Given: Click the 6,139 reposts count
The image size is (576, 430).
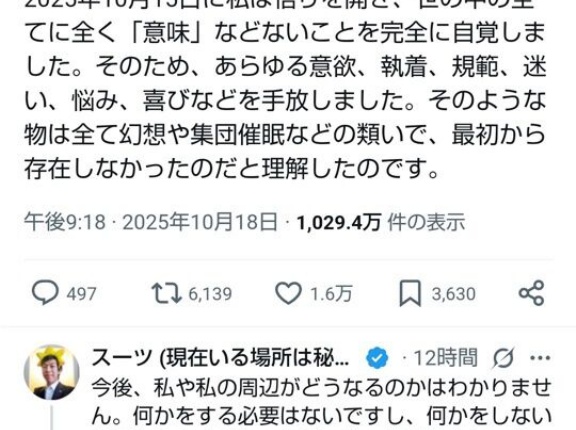Looking at the screenshot, I should [x=210, y=294].
